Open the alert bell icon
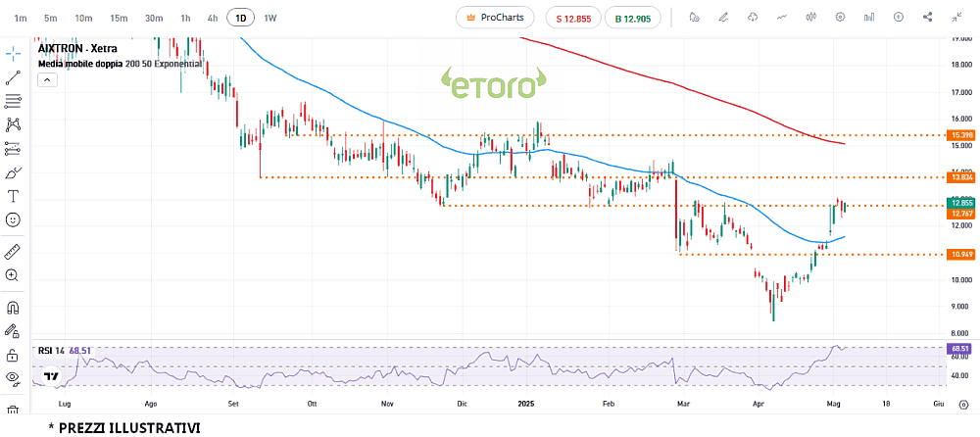The height and width of the screenshot is (437, 980). coord(694,17)
